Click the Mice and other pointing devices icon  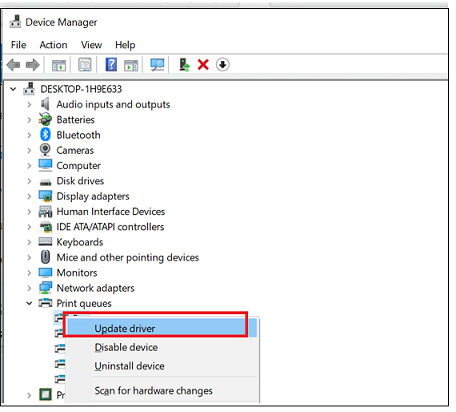pyautogui.click(x=45, y=257)
